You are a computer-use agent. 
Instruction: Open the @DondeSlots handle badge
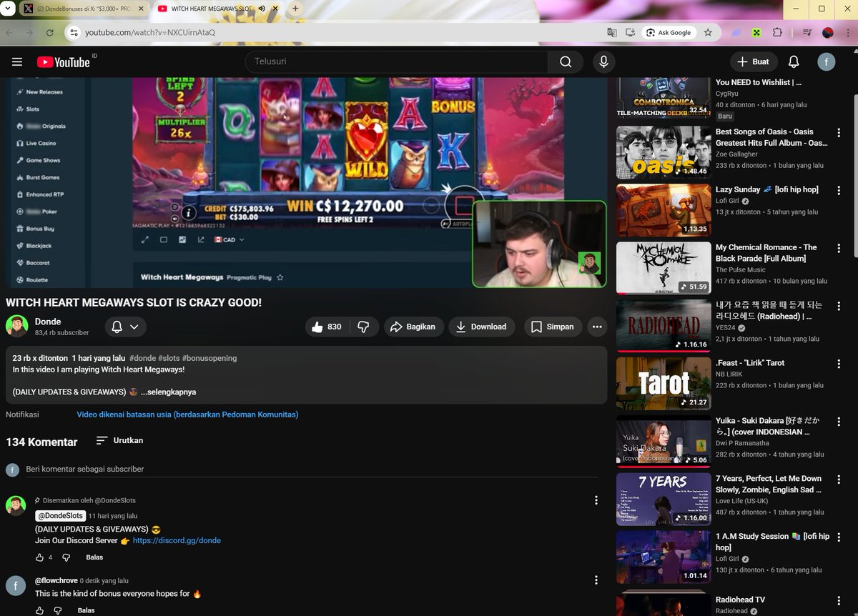click(60, 516)
